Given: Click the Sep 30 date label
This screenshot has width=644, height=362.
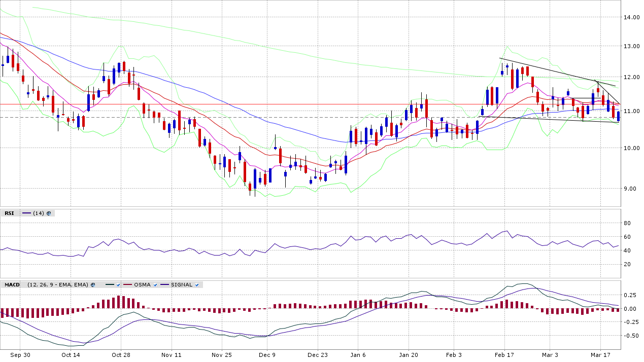Looking at the screenshot, I should click(20, 355).
